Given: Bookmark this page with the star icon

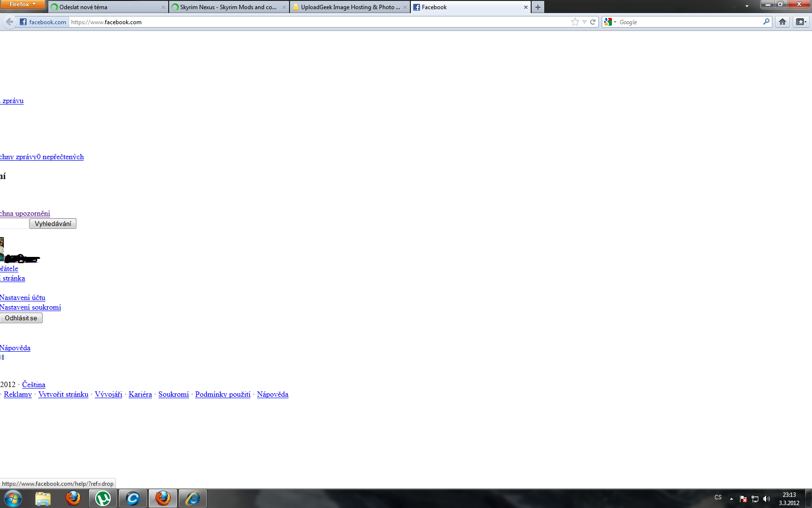Looking at the screenshot, I should point(575,22).
